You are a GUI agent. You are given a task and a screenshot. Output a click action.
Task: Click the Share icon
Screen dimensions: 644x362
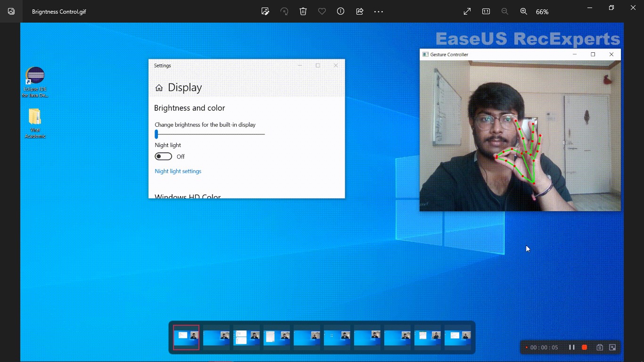tap(360, 11)
